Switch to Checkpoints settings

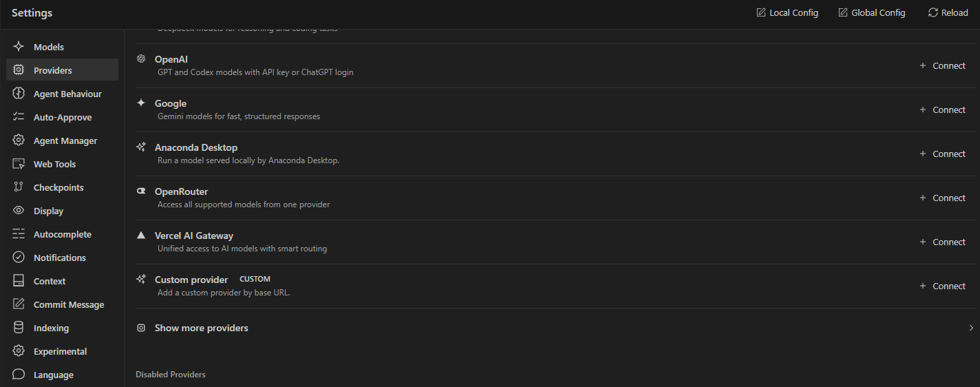pyautogui.click(x=62, y=187)
